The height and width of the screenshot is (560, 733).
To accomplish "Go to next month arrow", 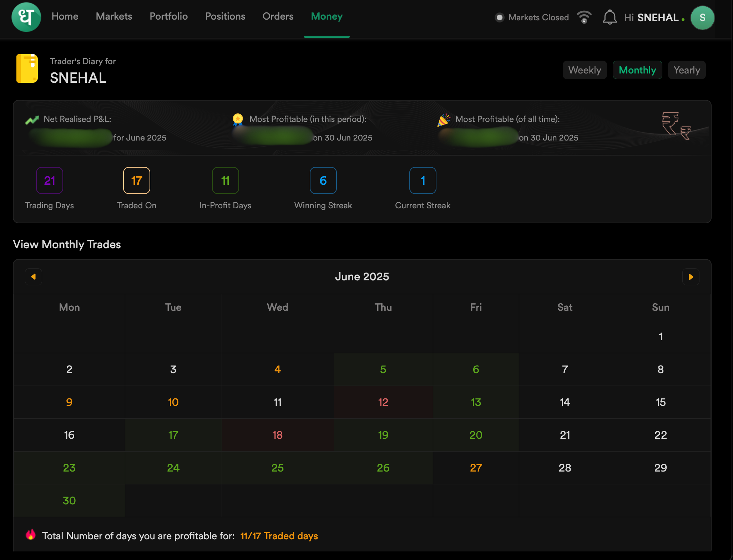I will click(691, 277).
